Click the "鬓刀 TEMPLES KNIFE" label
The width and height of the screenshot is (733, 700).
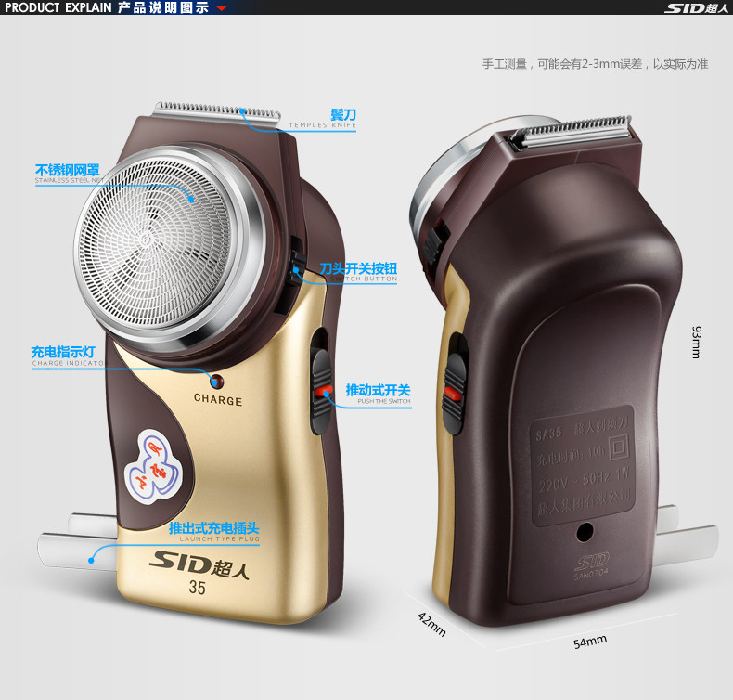click(323, 119)
